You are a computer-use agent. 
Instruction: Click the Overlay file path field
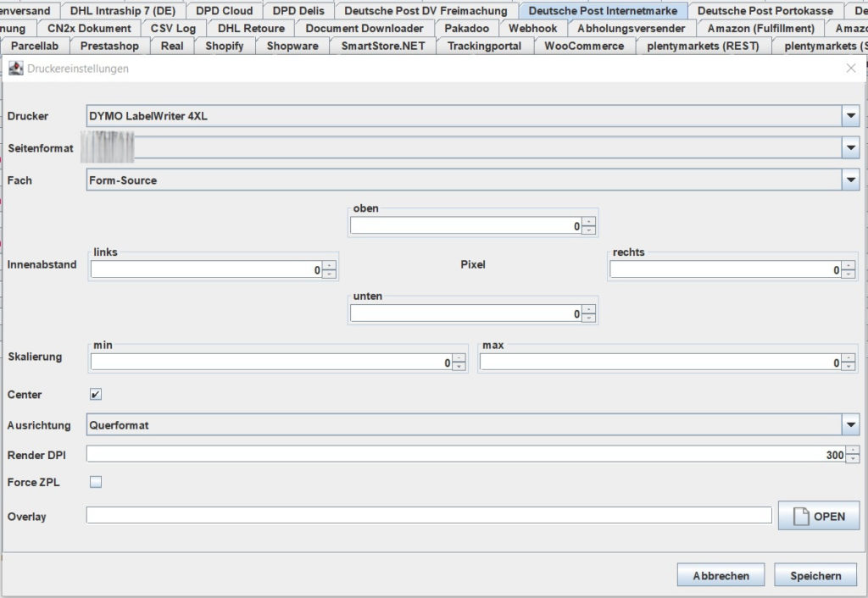click(429, 515)
